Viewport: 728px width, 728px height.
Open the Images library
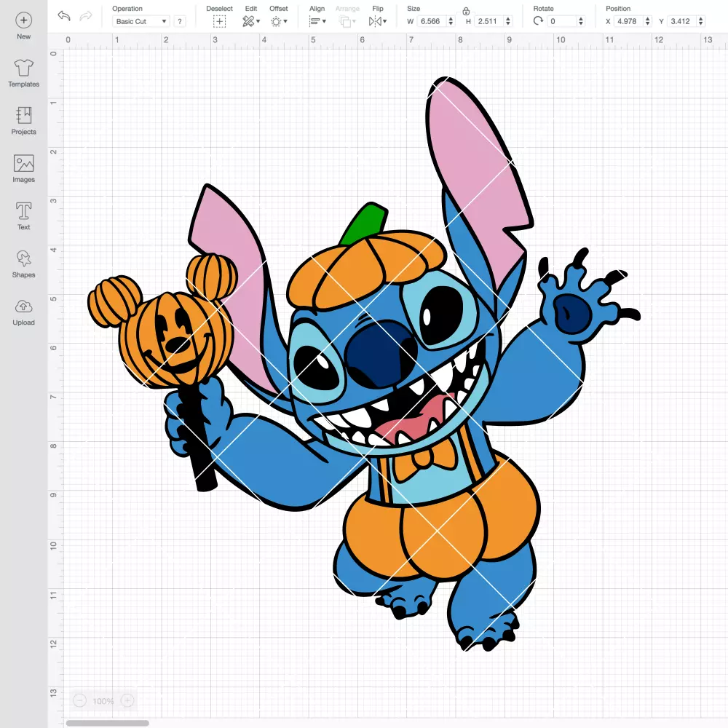point(23,169)
